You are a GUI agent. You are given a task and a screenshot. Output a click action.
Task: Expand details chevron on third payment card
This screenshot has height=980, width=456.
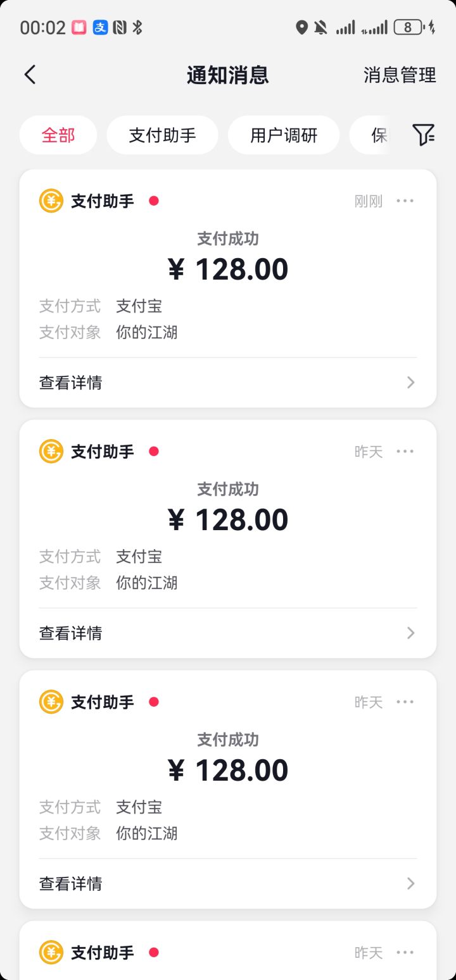[x=411, y=884]
